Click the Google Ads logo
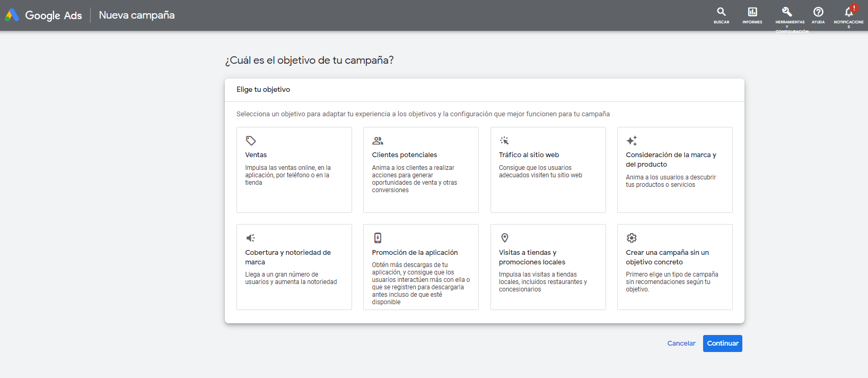This screenshot has width=868, height=378. point(43,15)
